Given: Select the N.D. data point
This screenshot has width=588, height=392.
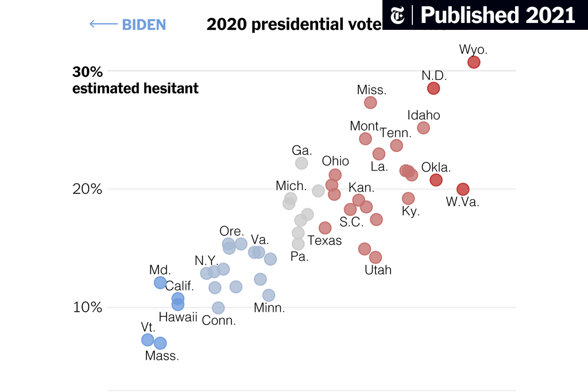Looking at the screenshot, I should coord(434,88).
